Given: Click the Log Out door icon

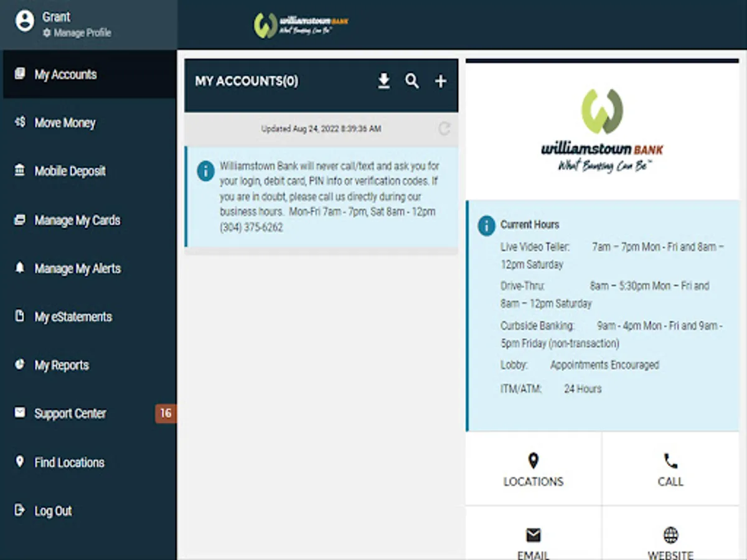Looking at the screenshot, I should click(20, 510).
